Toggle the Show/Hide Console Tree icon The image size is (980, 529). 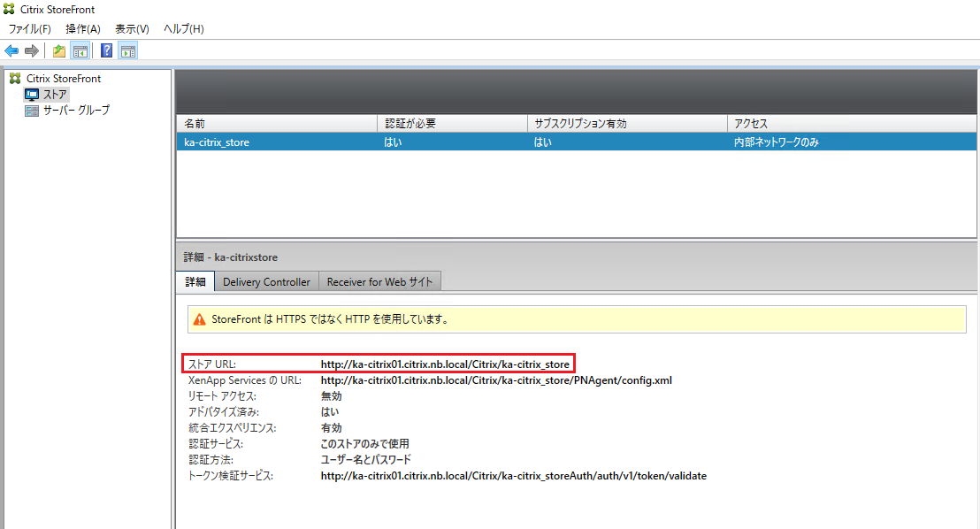[x=80, y=50]
